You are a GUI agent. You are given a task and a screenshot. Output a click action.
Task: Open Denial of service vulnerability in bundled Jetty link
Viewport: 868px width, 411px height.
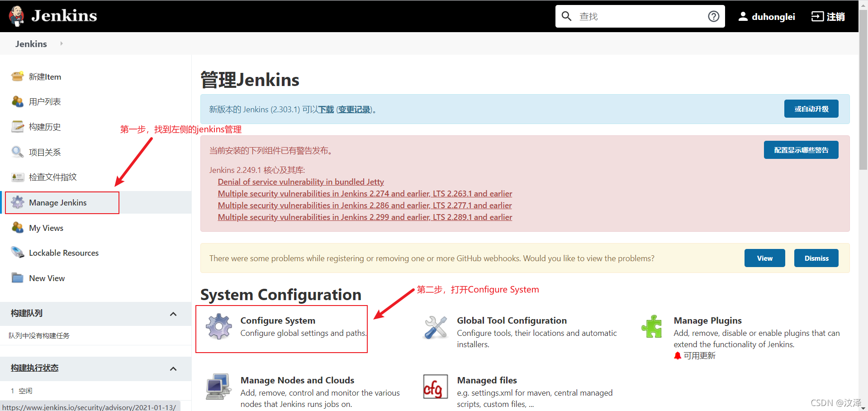[301, 182]
